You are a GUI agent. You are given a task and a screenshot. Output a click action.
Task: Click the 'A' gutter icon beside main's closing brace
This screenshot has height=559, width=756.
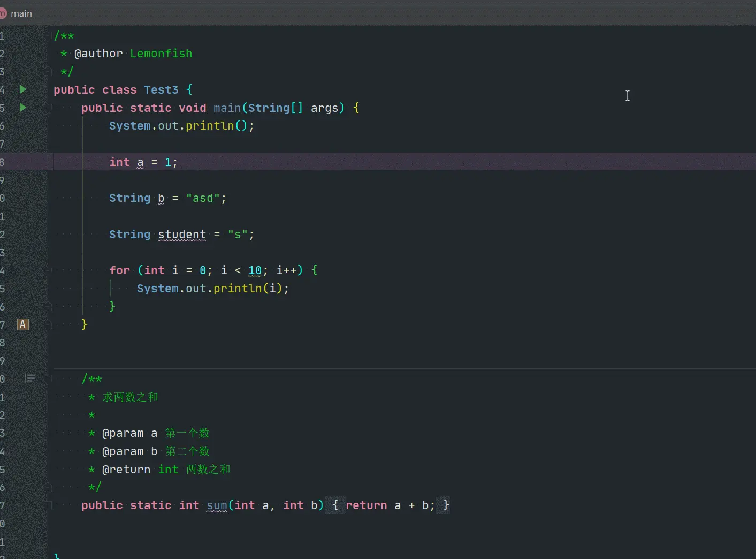[x=22, y=324]
